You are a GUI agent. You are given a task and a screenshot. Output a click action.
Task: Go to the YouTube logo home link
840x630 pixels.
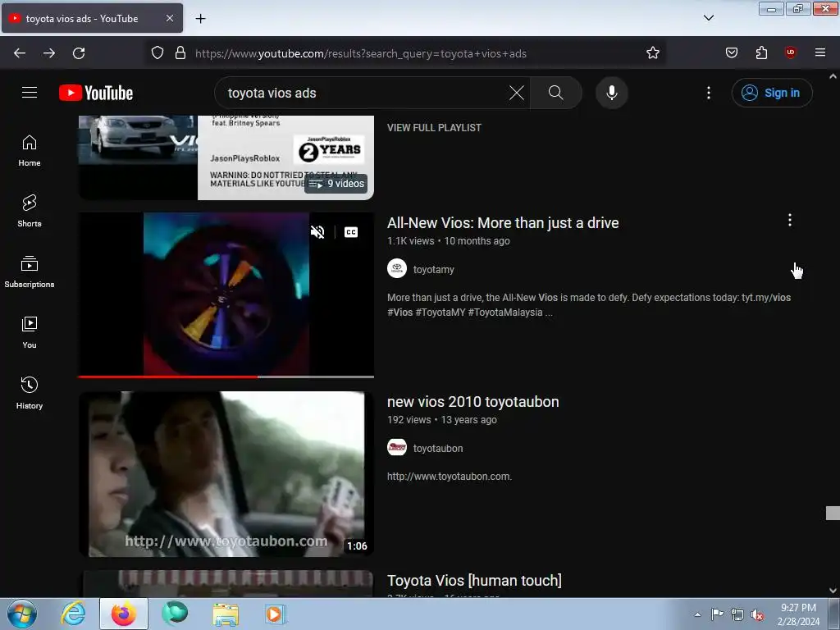tap(96, 93)
